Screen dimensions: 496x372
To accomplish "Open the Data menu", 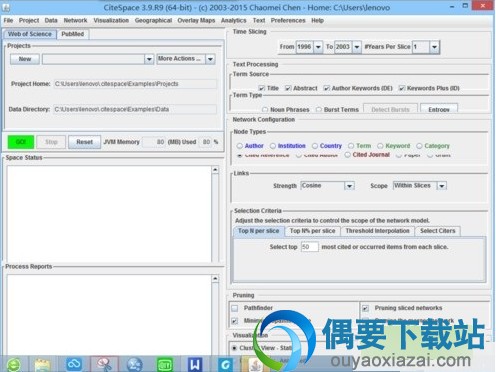I will point(51,21).
